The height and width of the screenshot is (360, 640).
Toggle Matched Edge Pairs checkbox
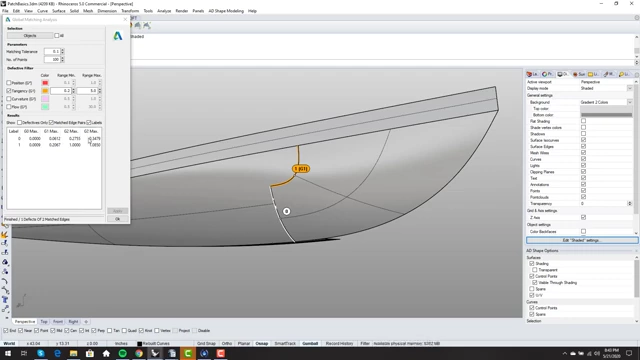pos(51,122)
